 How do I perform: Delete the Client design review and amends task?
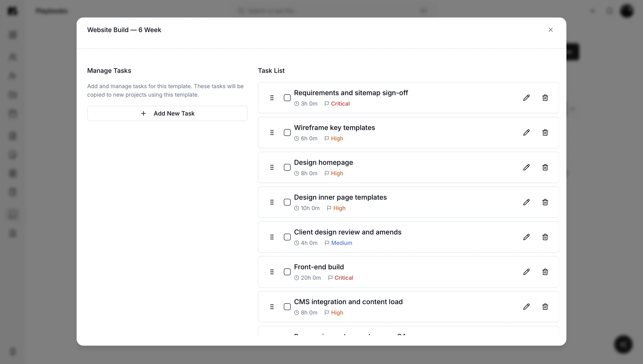[x=545, y=237]
